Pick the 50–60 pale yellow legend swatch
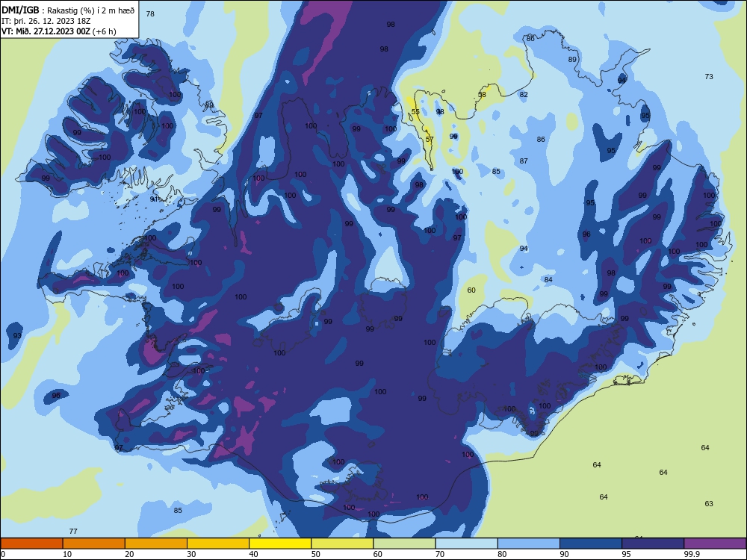Screen dimensions: 747x560 point(342,544)
